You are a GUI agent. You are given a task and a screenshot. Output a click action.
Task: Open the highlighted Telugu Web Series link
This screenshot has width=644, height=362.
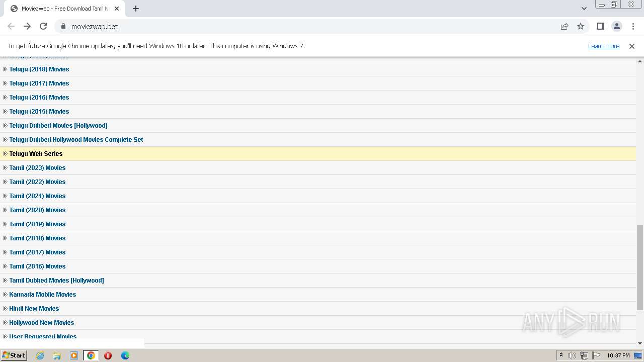36,154
